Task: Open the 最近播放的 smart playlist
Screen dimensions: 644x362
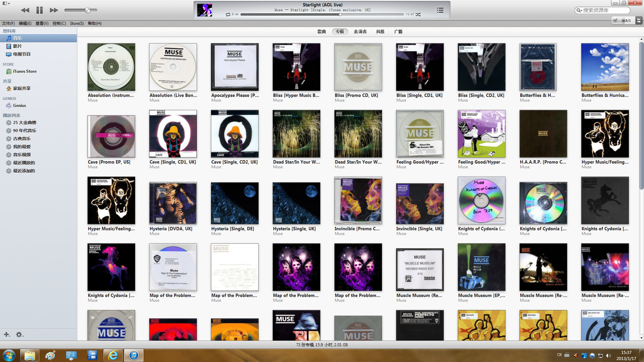Action: pos(38,163)
